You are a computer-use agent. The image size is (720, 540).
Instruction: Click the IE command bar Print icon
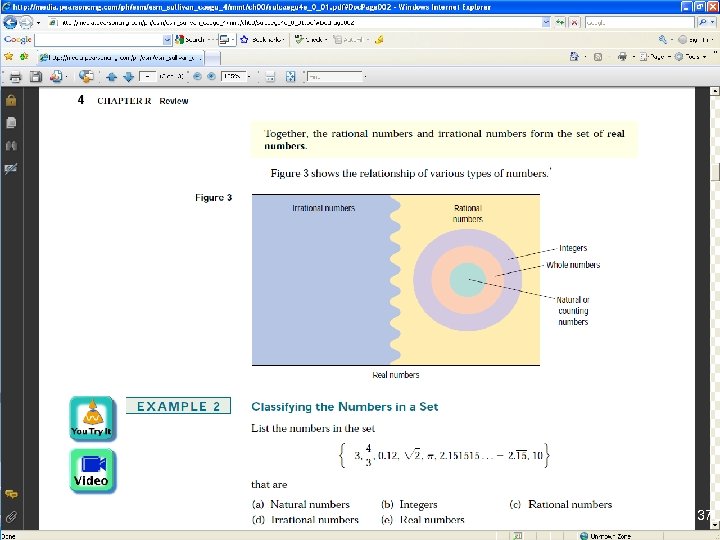[x=622, y=57]
